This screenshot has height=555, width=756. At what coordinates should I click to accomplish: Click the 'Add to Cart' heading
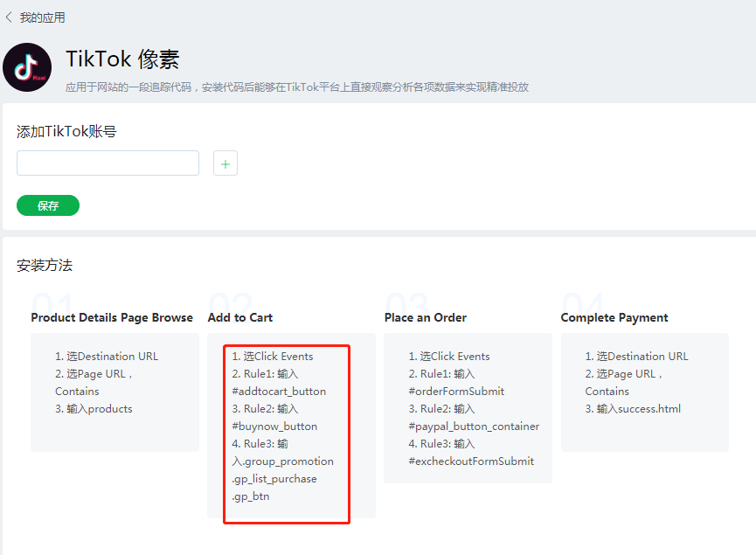click(x=240, y=318)
